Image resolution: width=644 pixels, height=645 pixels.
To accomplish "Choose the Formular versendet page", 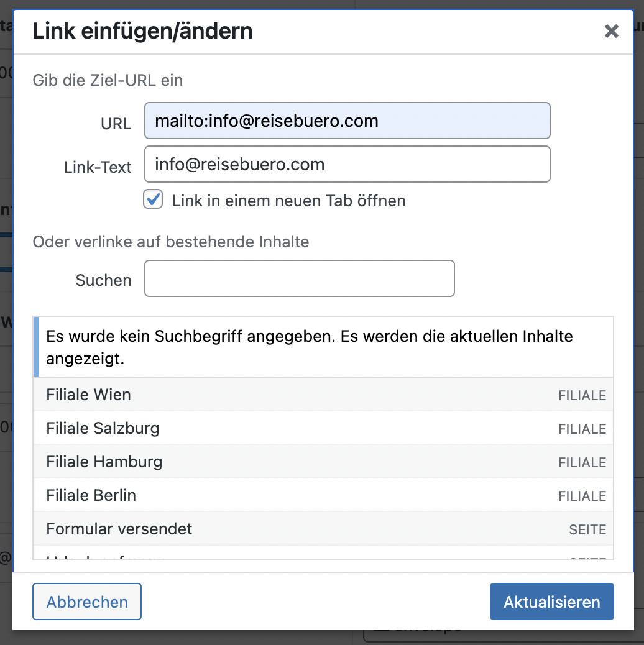I will [119, 529].
